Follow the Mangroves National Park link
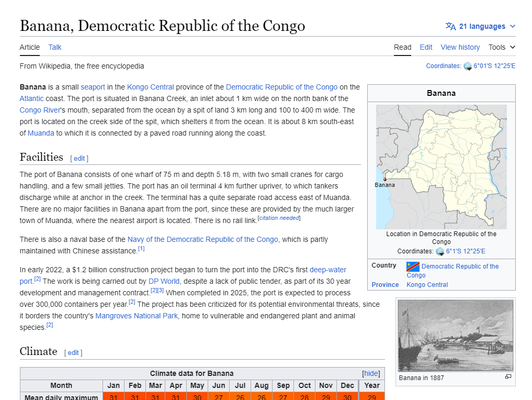Screen dimensions: 532x400 (137, 316)
